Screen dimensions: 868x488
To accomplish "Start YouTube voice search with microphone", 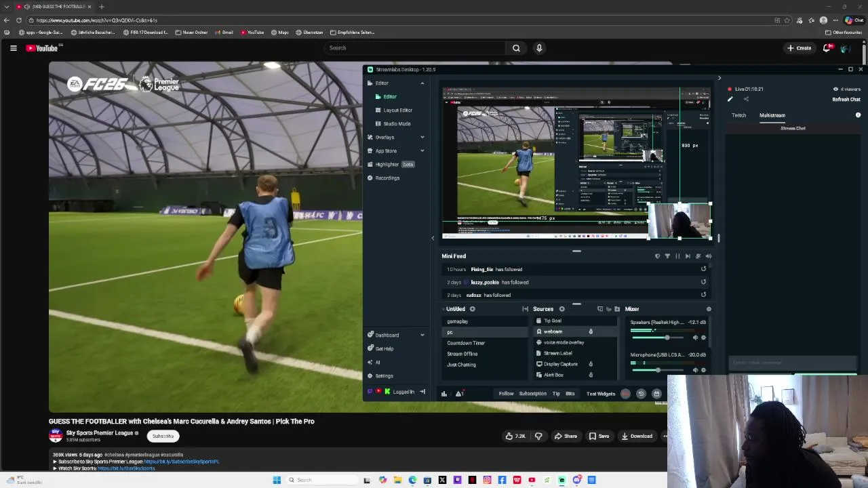I will (539, 48).
